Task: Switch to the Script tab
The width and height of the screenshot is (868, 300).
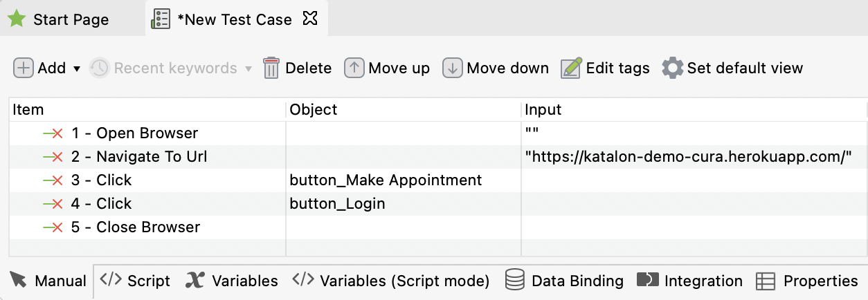Action: tap(136, 281)
